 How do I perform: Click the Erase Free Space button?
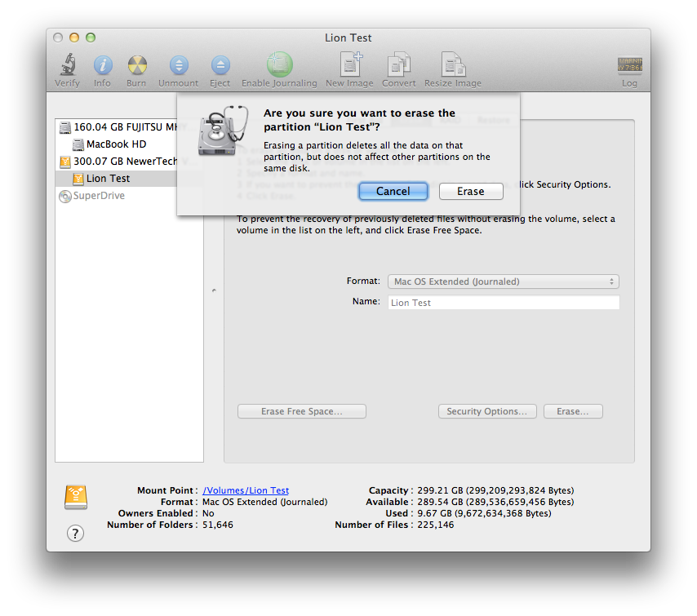pyautogui.click(x=302, y=411)
